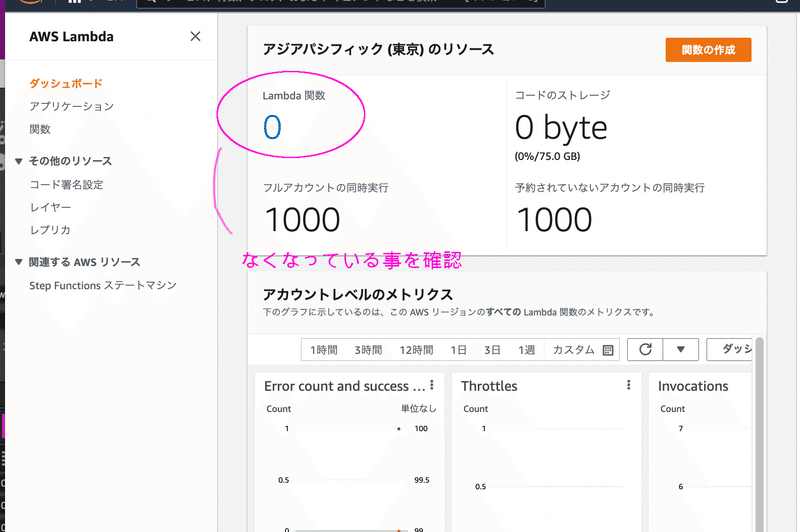800x532 pixels.
Task: Open ダッシュボード in the sidebar
Action: point(66,83)
